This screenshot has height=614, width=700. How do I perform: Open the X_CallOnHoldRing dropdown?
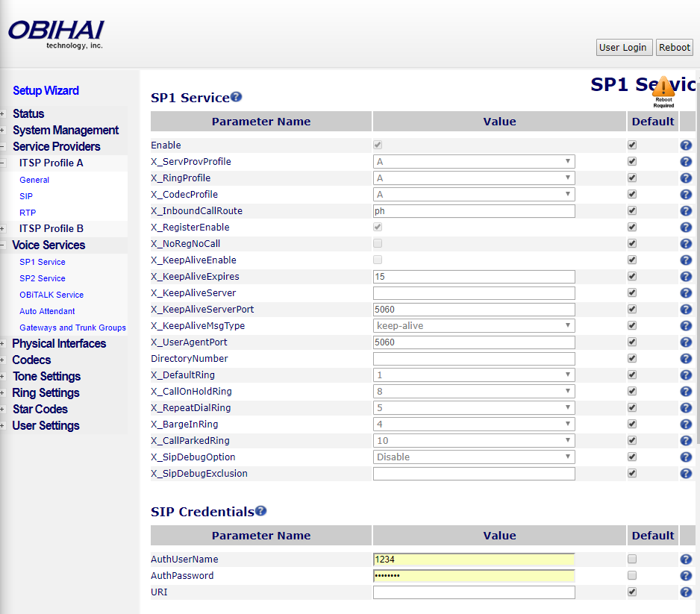[x=474, y=392]
